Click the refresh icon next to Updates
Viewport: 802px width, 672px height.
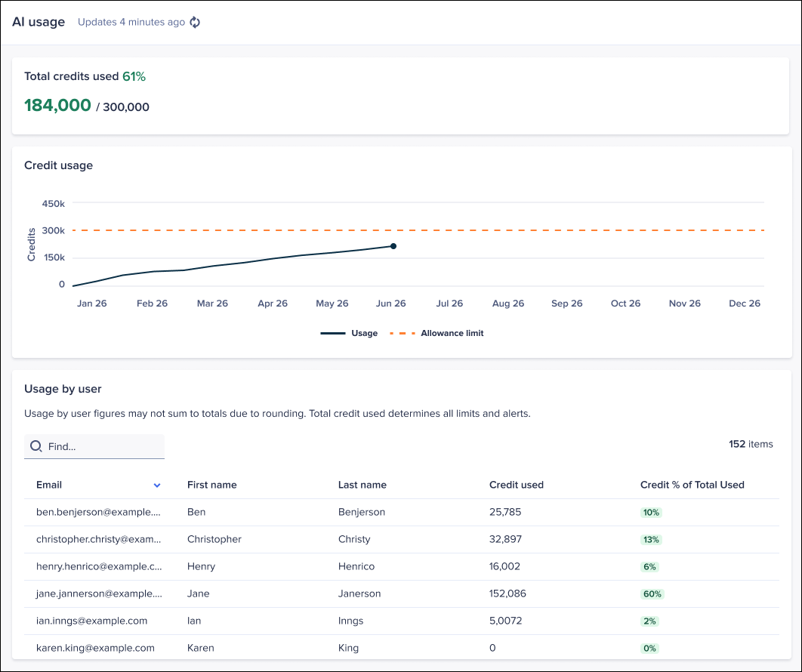click(195, 22)
